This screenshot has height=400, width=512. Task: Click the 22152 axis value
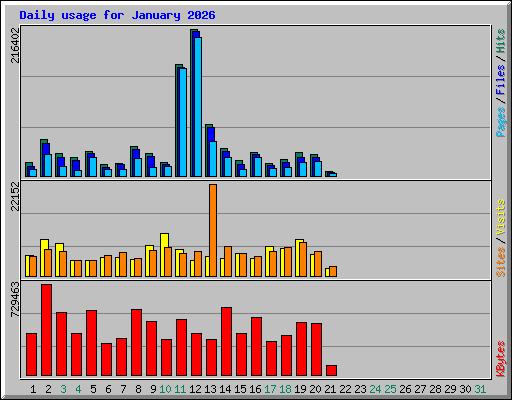(15, 197)
